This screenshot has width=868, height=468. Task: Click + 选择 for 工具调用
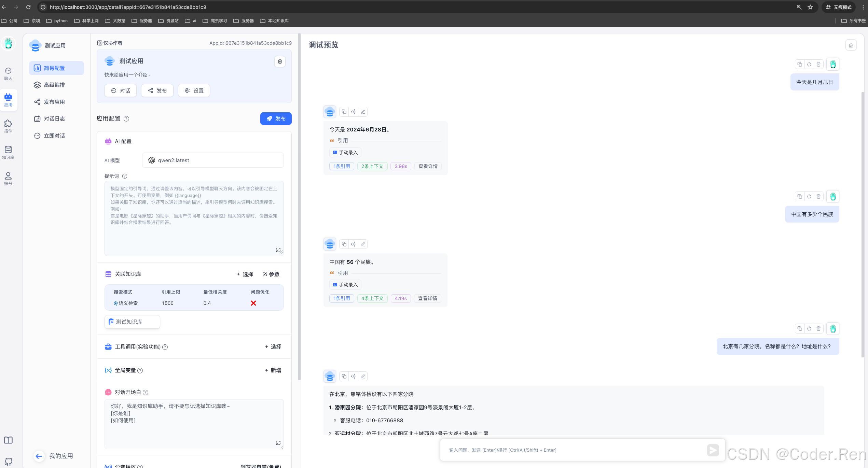[273, 346]
